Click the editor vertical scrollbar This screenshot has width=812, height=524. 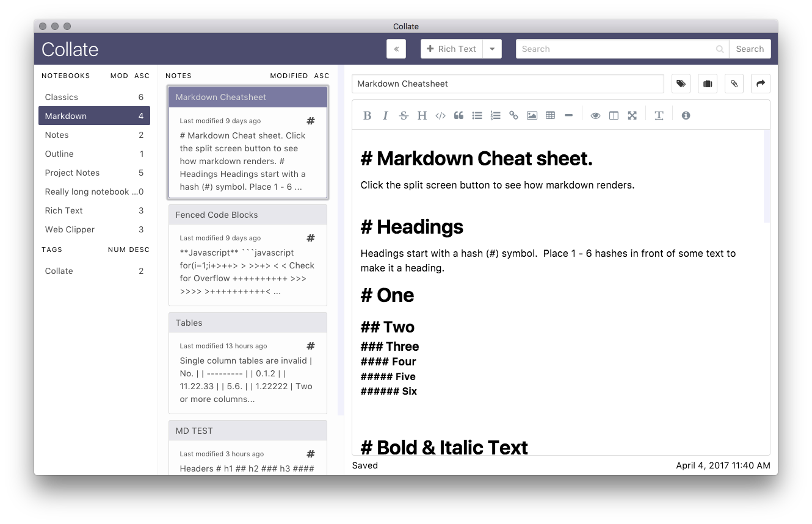pyautogui.click(x=767, y=176)
